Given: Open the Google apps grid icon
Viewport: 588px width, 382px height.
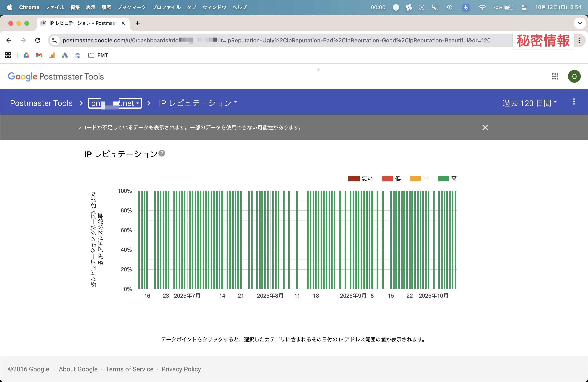Looking at the screenshot, I should (555, 77).
